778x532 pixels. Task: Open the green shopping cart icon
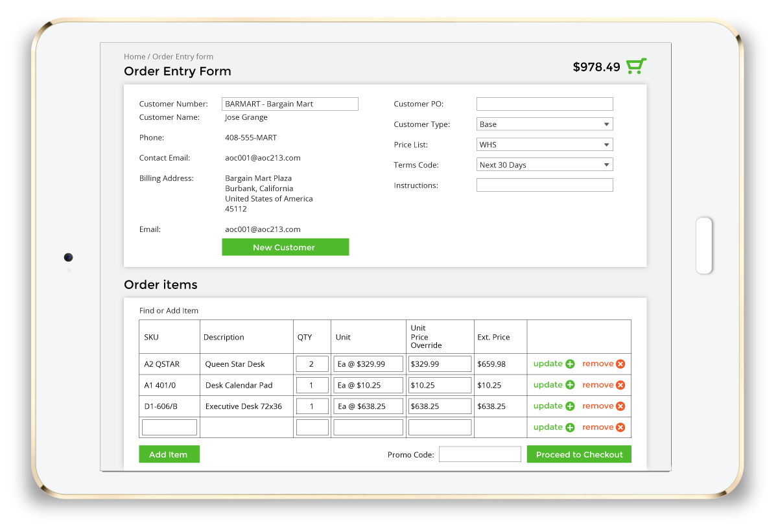pyautogui.click(x=637, y=66)
